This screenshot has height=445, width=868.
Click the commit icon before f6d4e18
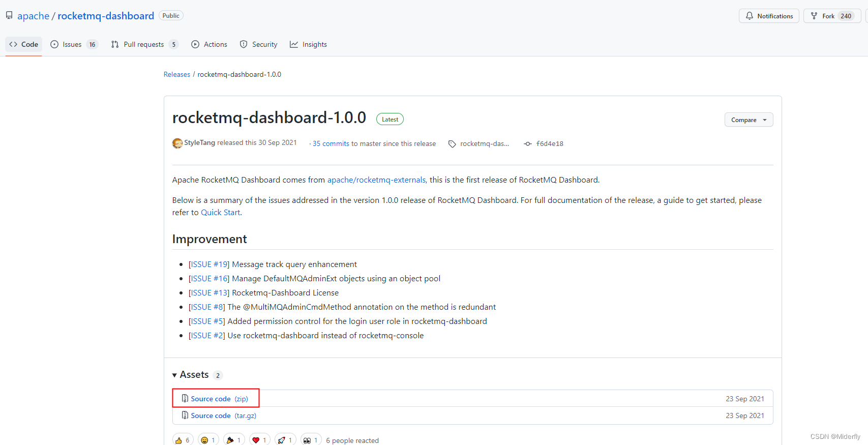[528, 144]
